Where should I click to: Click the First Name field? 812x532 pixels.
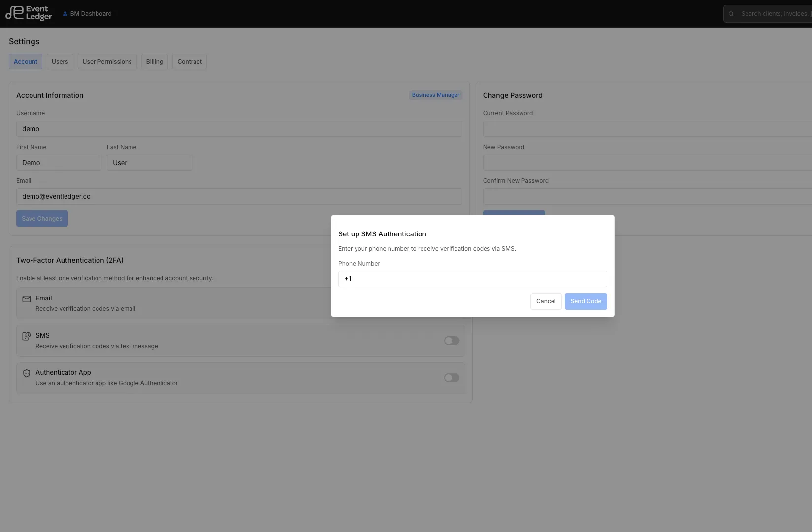click(x=59, y=163)
